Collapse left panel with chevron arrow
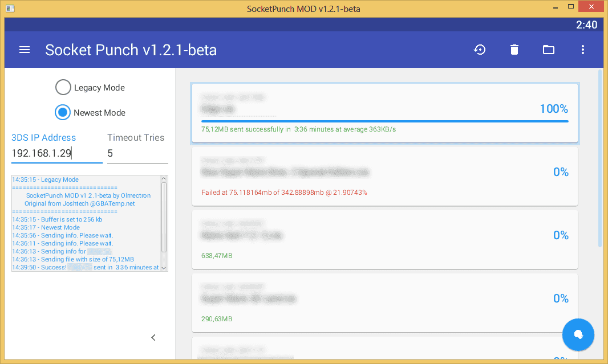Image resolution: width=608 pixels, height=364 pixels. tap(153, 338)
